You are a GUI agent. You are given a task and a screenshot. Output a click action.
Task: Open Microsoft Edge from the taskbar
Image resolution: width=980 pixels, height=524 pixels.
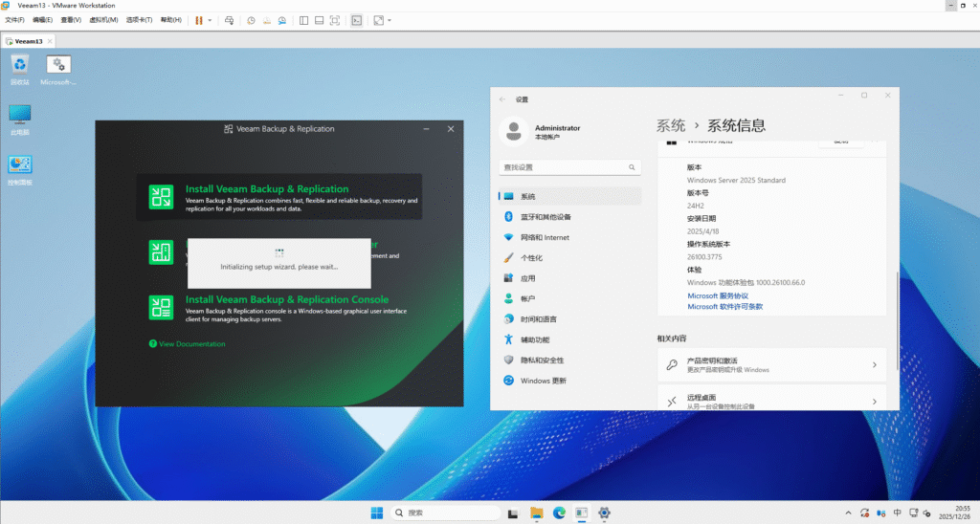click(559, 513)
